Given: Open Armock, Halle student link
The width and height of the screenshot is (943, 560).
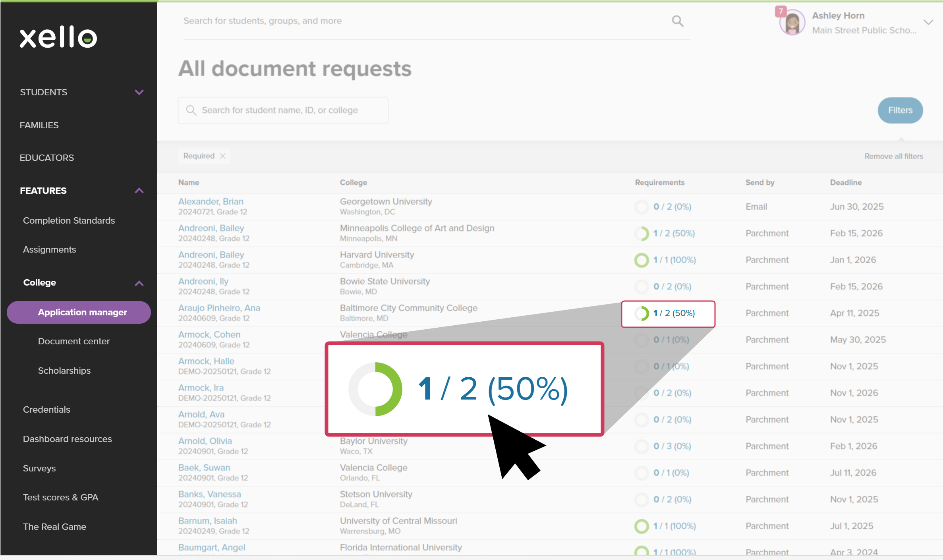Looking at the screenshot, I should (x=206, y=361).
